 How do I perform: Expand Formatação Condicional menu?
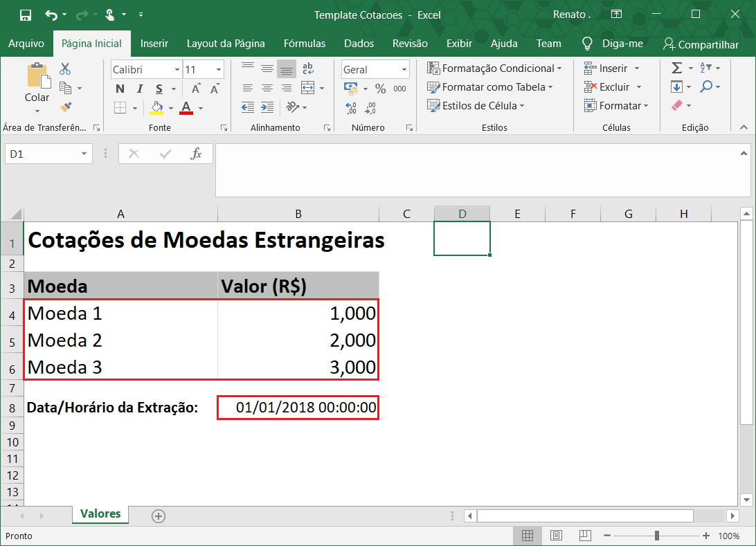[495, 69]
